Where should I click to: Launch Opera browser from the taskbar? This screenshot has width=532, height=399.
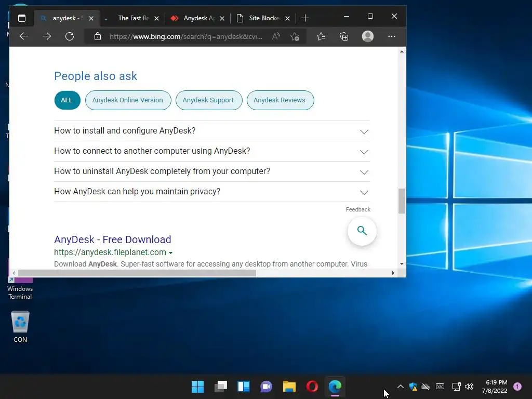(x=312, y=386)
